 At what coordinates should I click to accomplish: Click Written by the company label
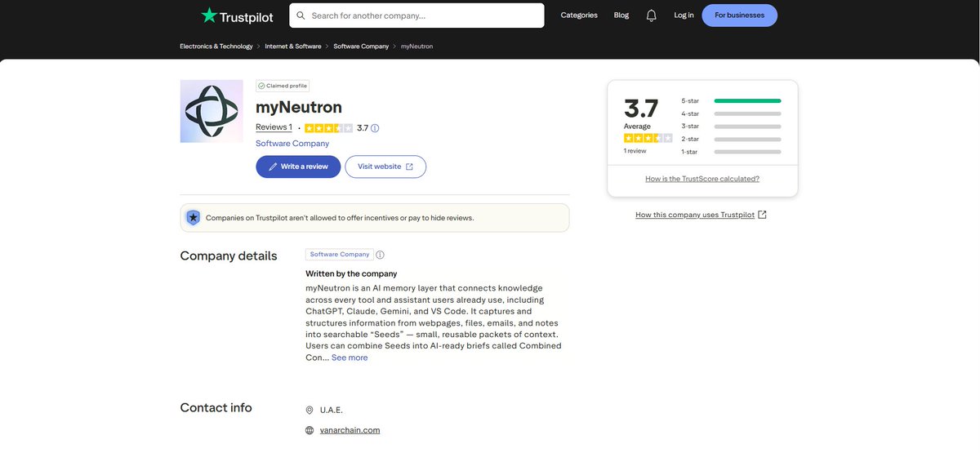pos(351,273)
